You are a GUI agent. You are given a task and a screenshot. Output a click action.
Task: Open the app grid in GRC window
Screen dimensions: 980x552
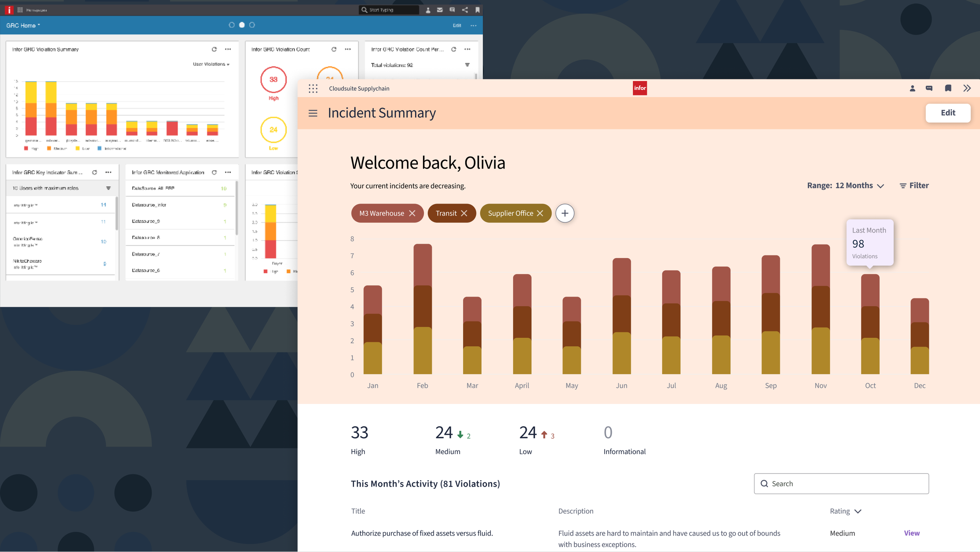pyautogui.click(x=20, y=10)
